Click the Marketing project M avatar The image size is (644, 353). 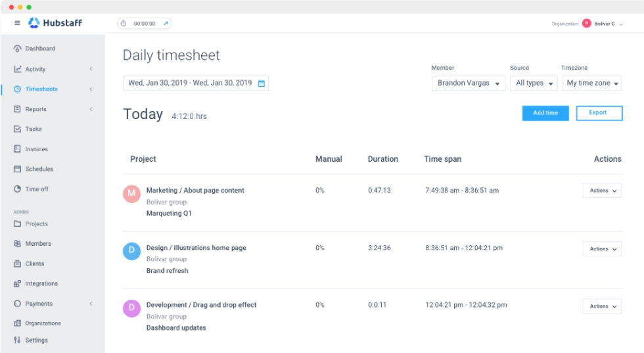click(131, 193)
